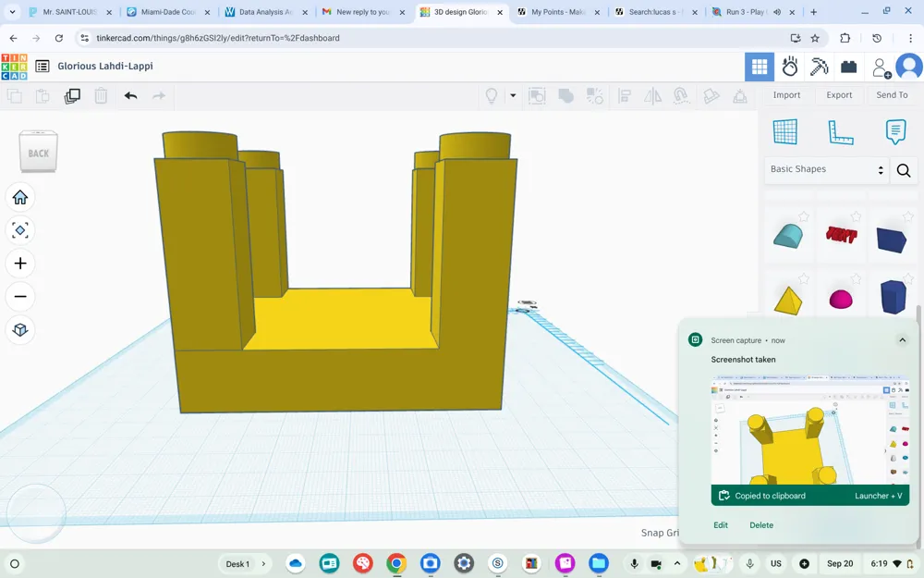Toggle orthographic/perspective view cube icon
924x578 pixels.
20,329
